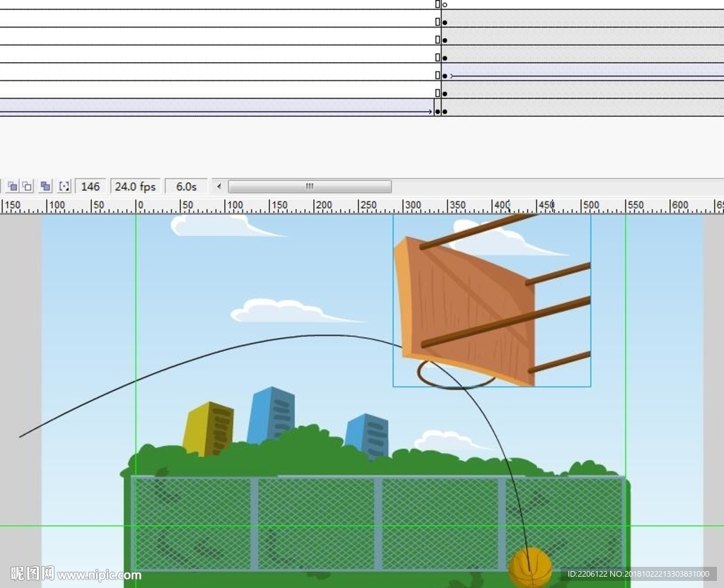The width and height of the screenshot is (724, 588).
Task: Open the Modify Onion Markers menu
Action: click(x=64, y=187)
